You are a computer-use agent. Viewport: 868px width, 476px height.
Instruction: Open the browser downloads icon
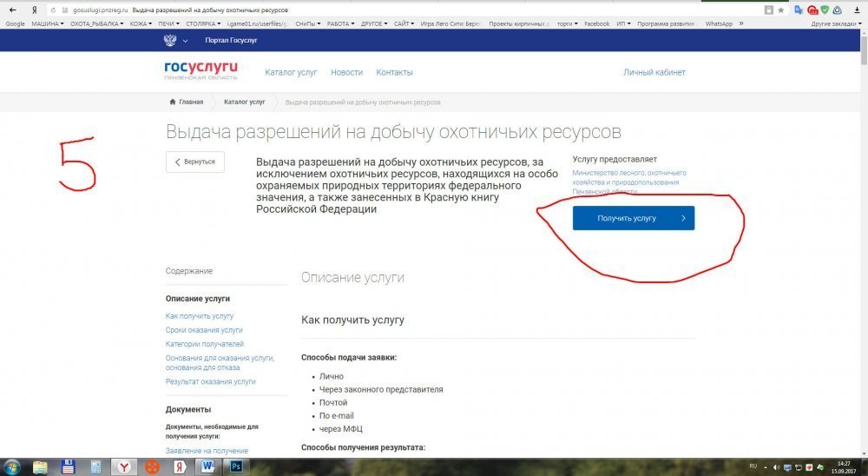click(x=857, y=10)
